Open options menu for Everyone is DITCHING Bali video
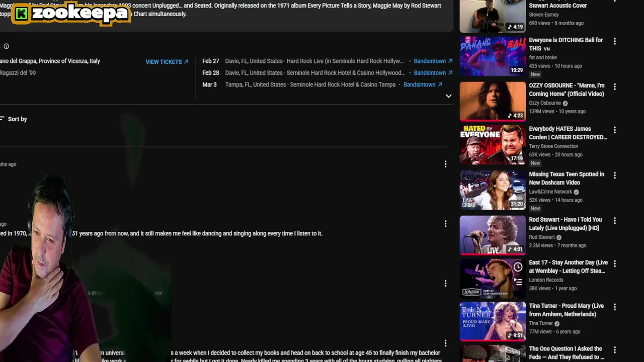This screenshot has height=362, width=644. pos(614,41)
